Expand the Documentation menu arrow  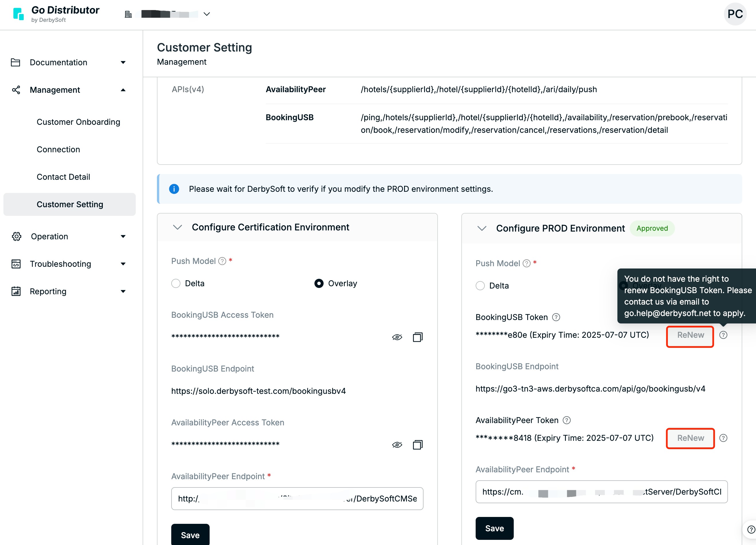coord(123,62)
